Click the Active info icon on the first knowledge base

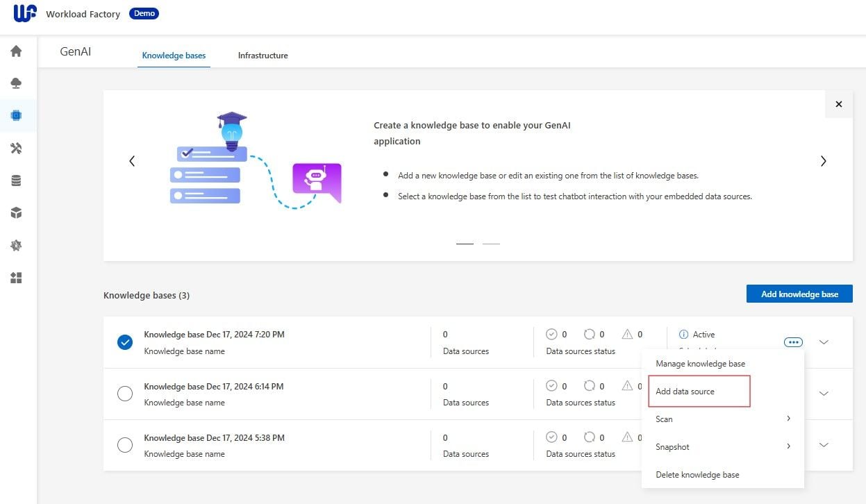(x=683, y=335)
